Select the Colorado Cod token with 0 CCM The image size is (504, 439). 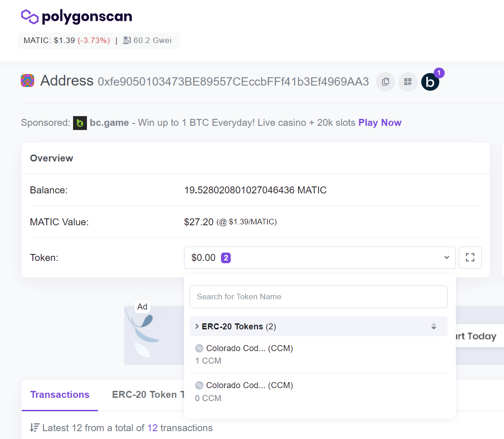[318, 392]
